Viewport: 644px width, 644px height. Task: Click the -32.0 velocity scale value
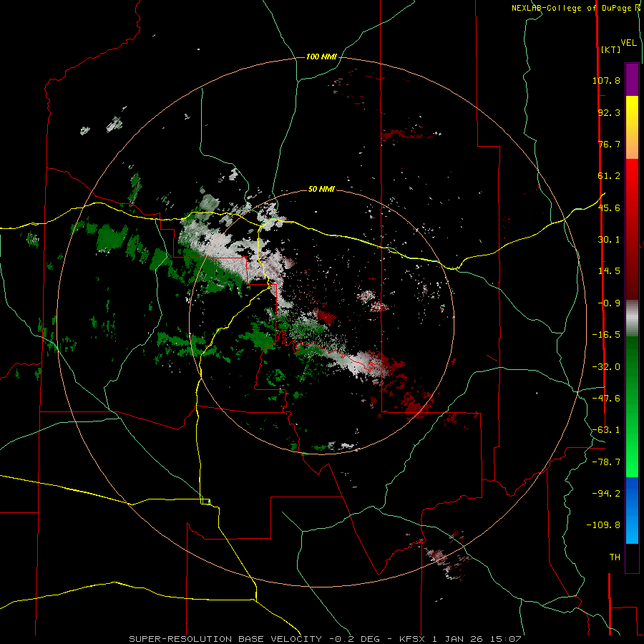coord(606,367)
